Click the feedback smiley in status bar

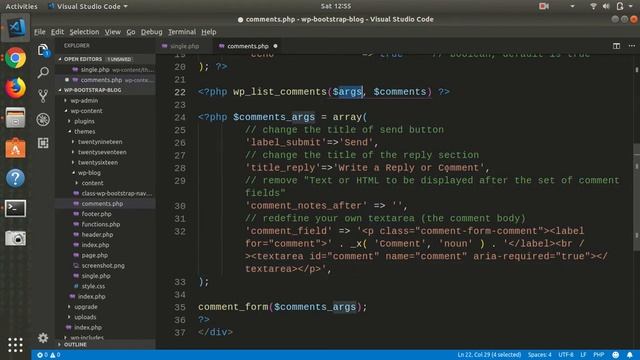[616, 355]
